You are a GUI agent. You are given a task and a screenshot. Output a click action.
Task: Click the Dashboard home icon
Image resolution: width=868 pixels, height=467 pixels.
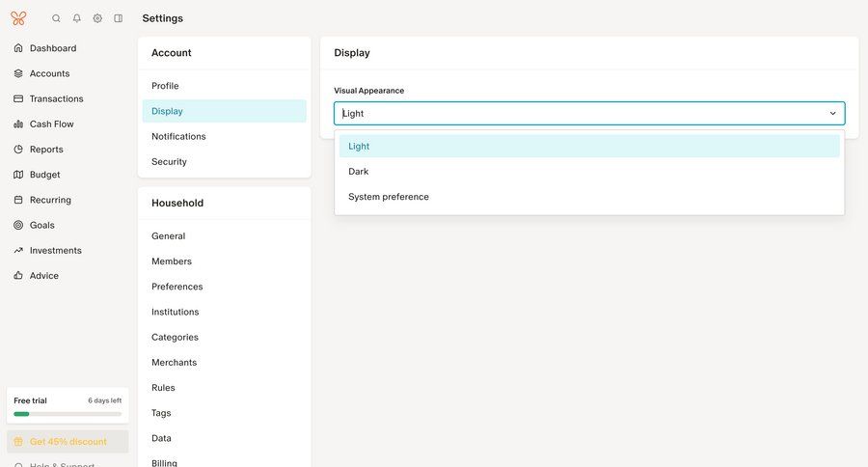pyautogui.click(x=18, y=48)
